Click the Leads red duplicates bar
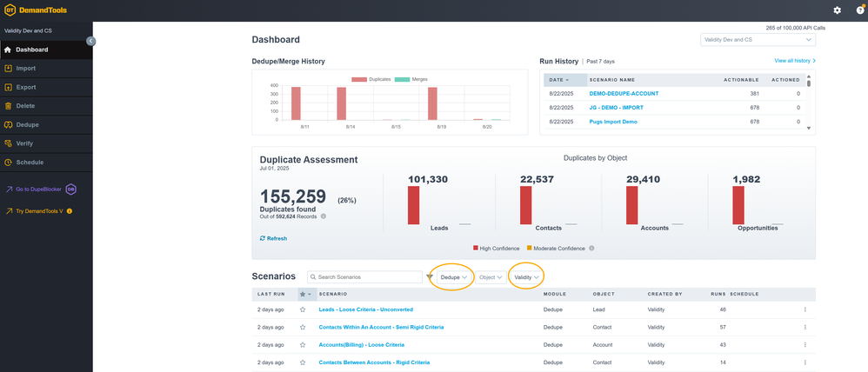 point(413,205)
